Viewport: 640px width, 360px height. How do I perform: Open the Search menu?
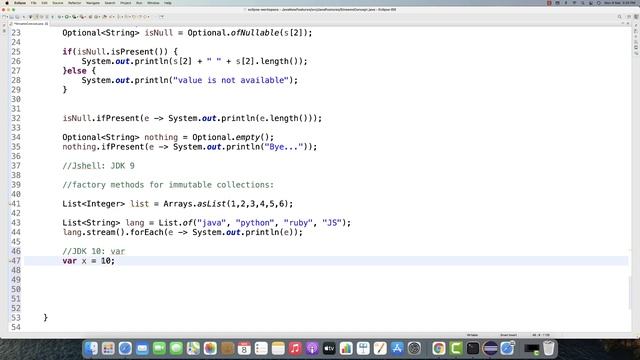click(110, 3)
